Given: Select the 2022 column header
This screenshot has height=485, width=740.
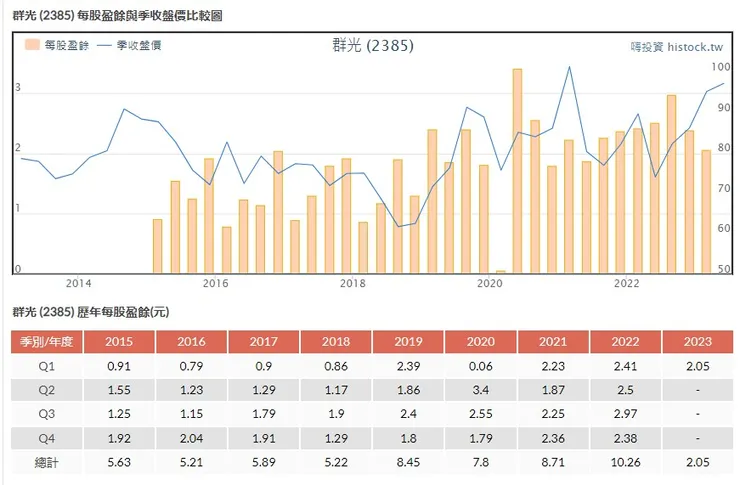Looking at the screenshot, I should [625, 342].
